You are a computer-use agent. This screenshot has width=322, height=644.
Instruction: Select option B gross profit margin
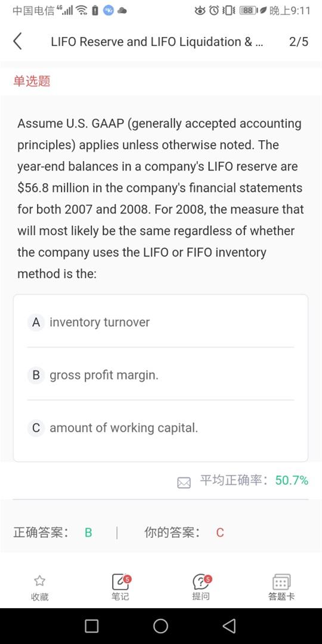160,375
